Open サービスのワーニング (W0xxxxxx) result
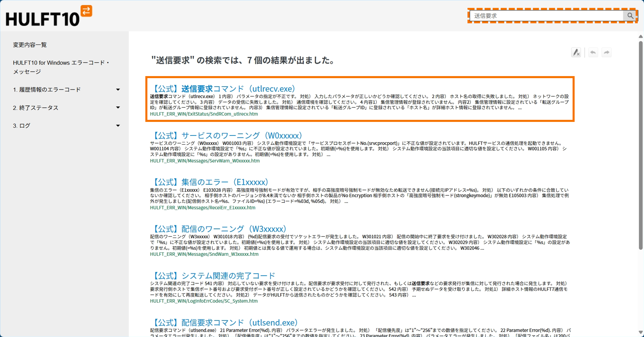Viewport: 644px width, 337px height. 228,135
